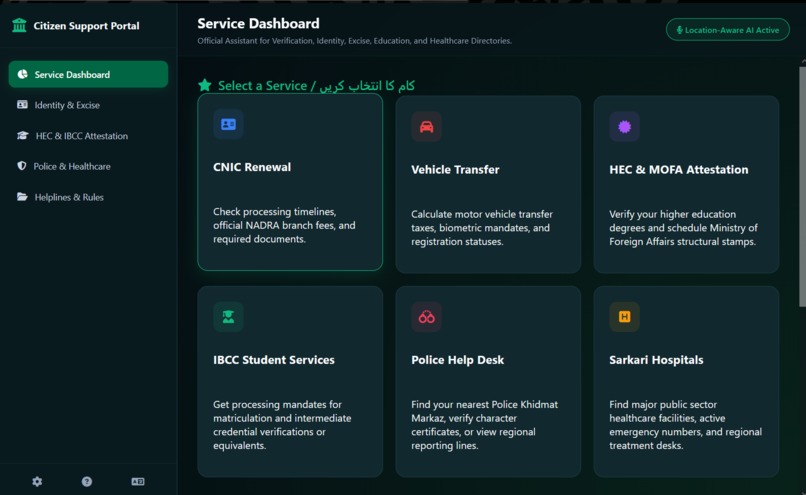Open Helplines & Rules section
The image size is (806, 495).
(x=88, y=197)
